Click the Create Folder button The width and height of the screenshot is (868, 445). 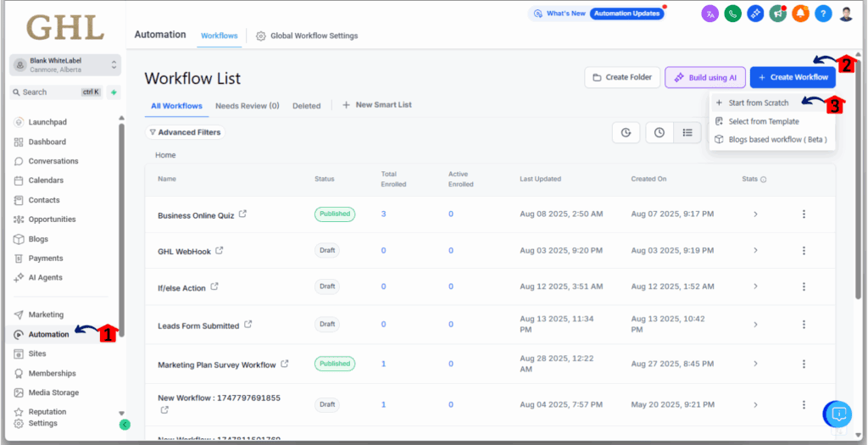click(x=622, y=77)
